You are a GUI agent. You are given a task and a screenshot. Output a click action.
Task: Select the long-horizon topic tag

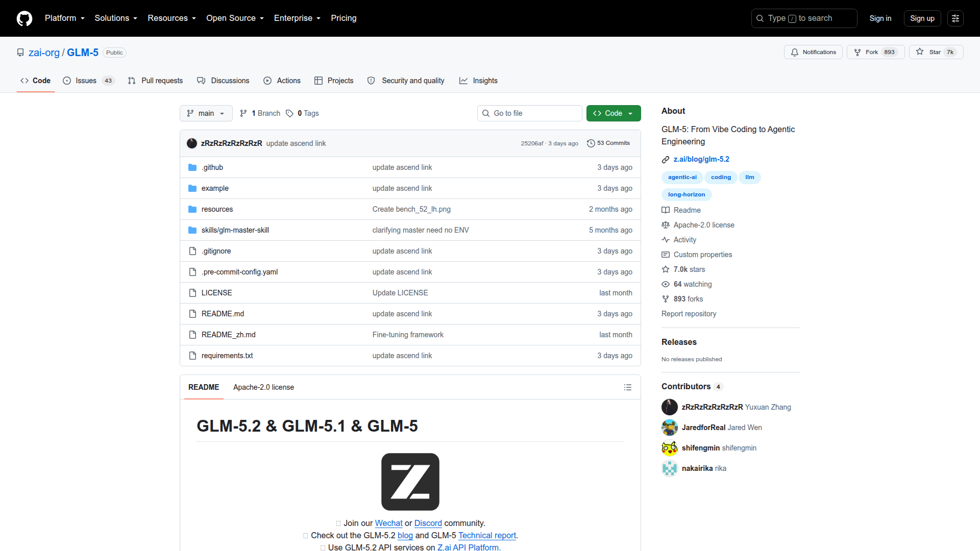pos(687,194)
